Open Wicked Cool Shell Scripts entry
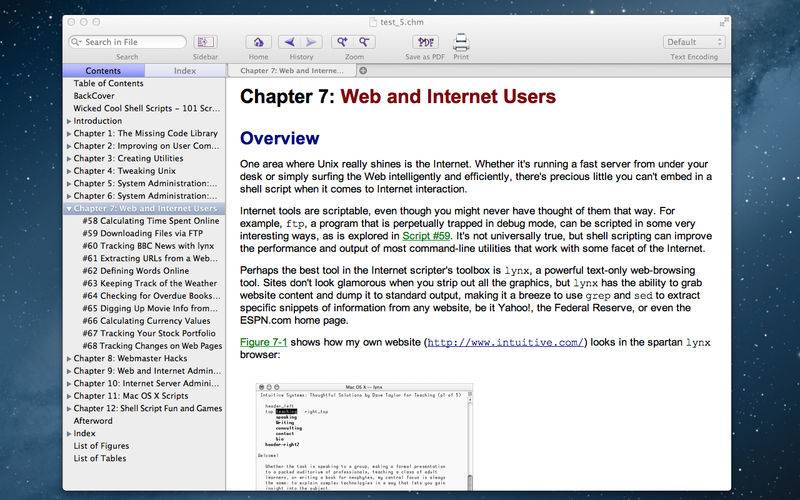This screenshot has height=500, width=800. [x=146, y=108]
